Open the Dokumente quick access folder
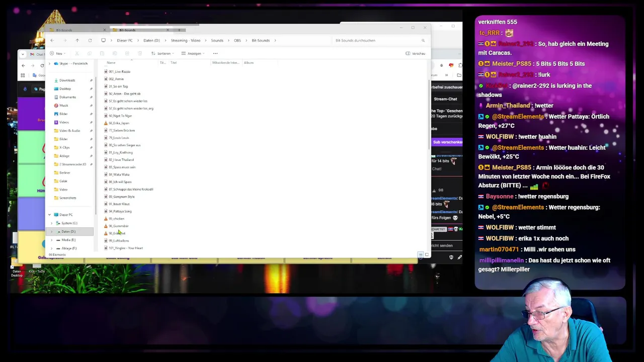Viewport: 644px width, 362px height. [67, 97]
